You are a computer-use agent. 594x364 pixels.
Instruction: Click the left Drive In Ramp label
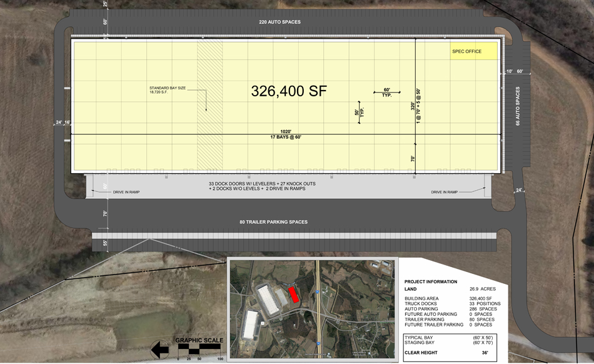click(123, 192)
